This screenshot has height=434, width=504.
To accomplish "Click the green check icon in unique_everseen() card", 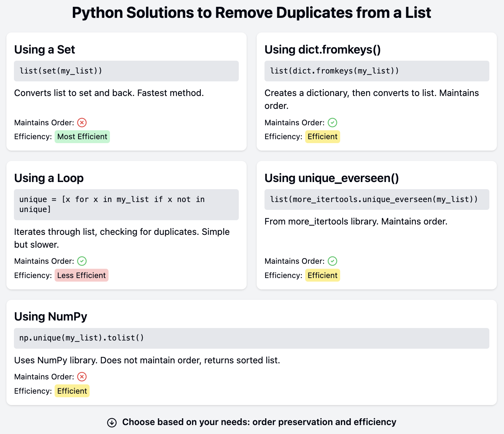I will point(332,261).
